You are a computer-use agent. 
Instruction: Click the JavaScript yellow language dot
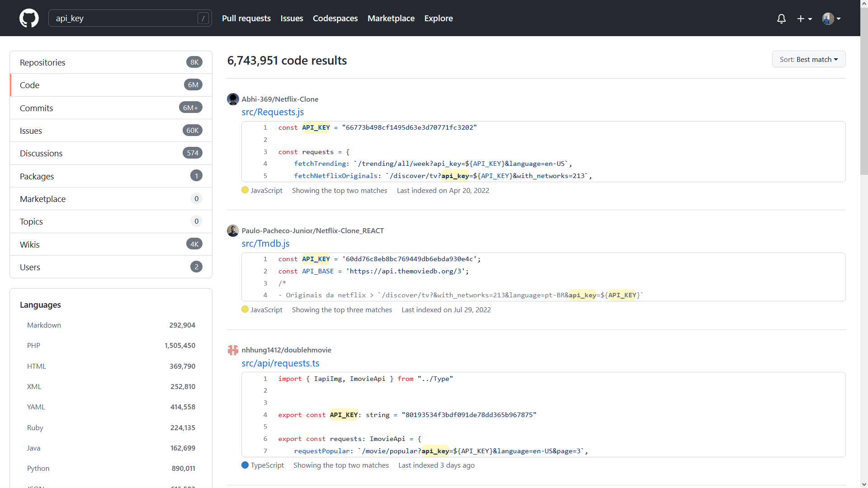245,190
